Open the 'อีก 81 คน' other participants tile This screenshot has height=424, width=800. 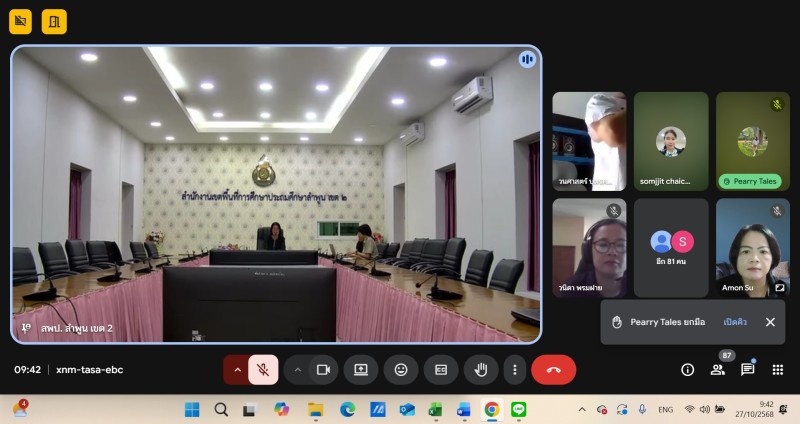pos(671,246)
